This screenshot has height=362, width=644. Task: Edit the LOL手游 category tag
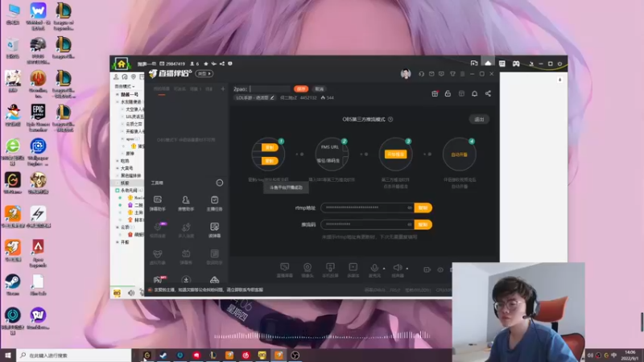pos(254,97)
